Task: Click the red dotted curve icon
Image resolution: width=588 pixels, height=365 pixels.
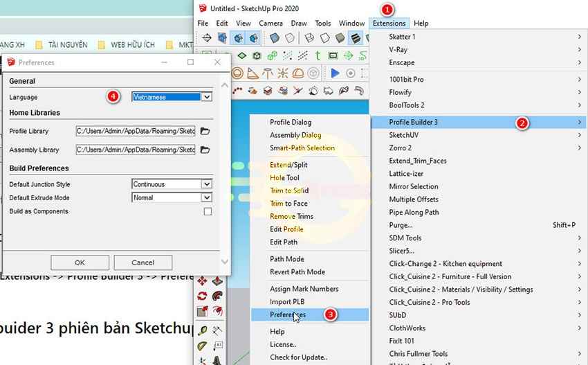Action: (237, 91)
